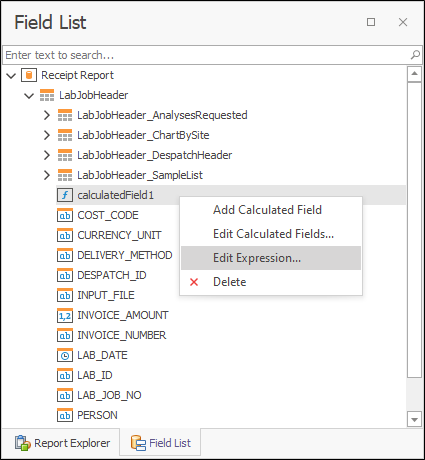
Task: Select LabJobHeader_ChartBySite label
Action: pos(143,135)
